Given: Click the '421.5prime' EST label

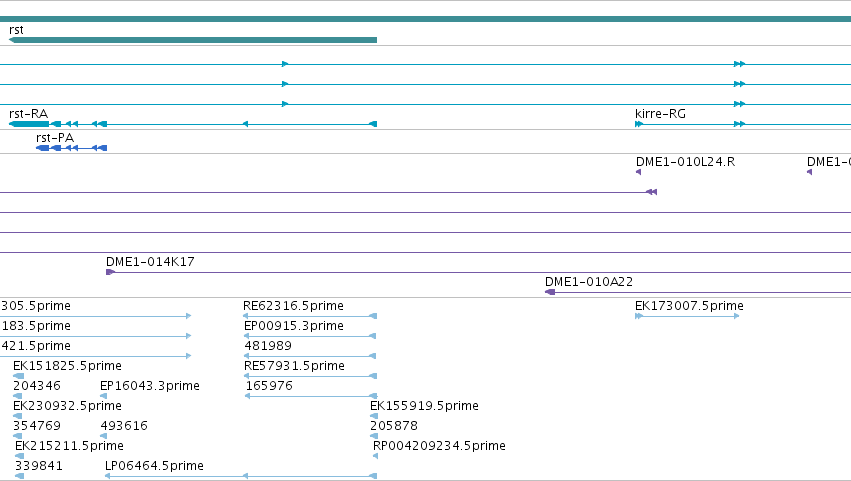Looking at the screenshot, I should click(36, 346).
